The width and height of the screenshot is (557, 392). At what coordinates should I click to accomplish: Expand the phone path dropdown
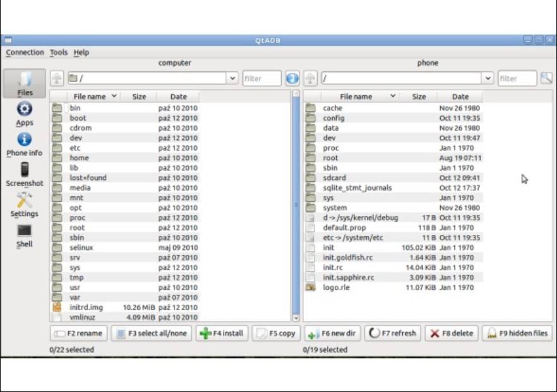click(488, 78)
